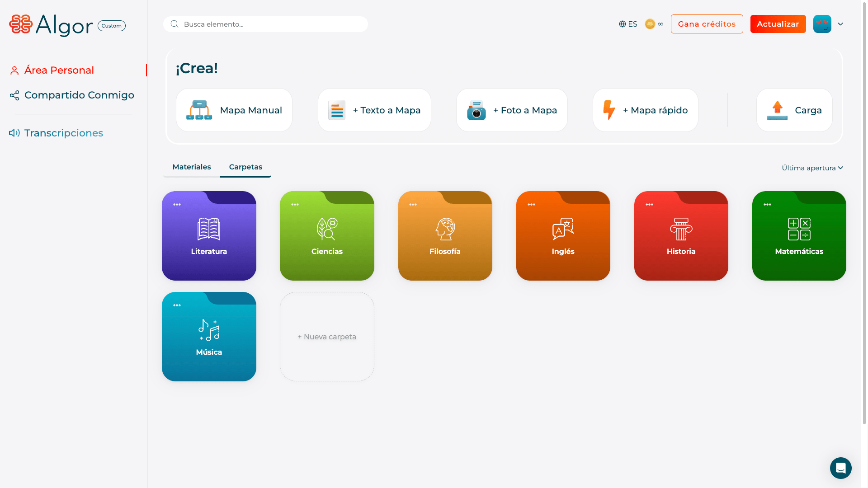The width and height of the screenshot is (868, 488).
Task: Click the credits coin icon
Action: pos(650,24)
